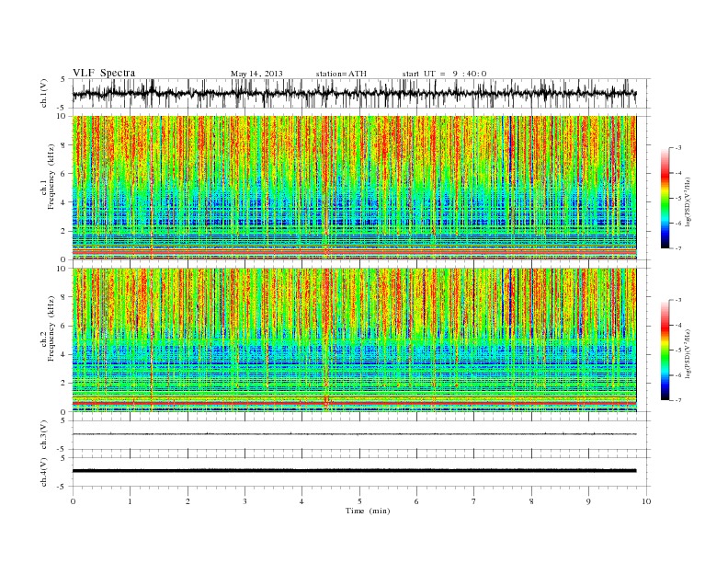Click the "1" tick on Time axis

pyautogui.click(x=130, y=501)
